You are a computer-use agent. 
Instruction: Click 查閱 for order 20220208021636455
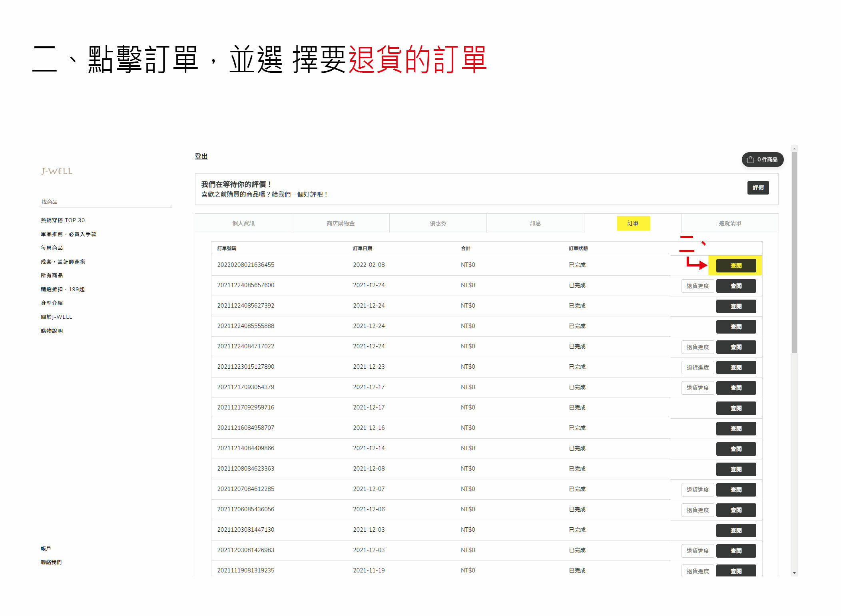tap(735, 266)
